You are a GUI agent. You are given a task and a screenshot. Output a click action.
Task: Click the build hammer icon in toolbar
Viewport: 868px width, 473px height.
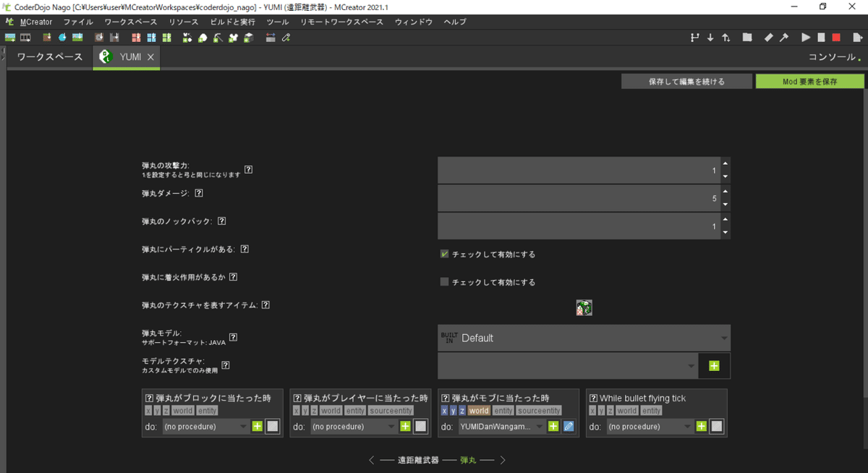click(x=783, y=37)
